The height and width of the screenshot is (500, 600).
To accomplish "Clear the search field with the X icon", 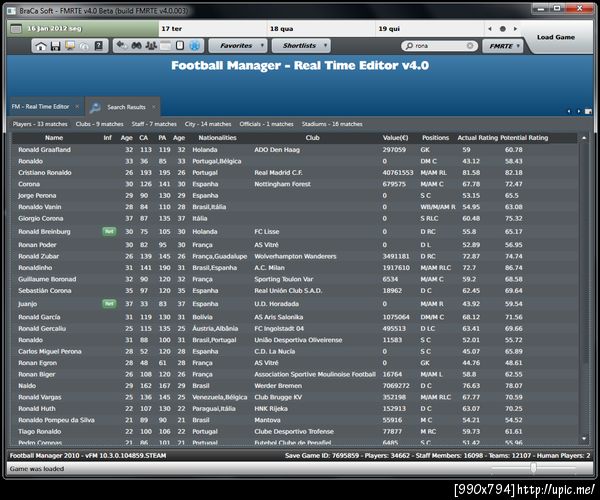I will point(470,46).
